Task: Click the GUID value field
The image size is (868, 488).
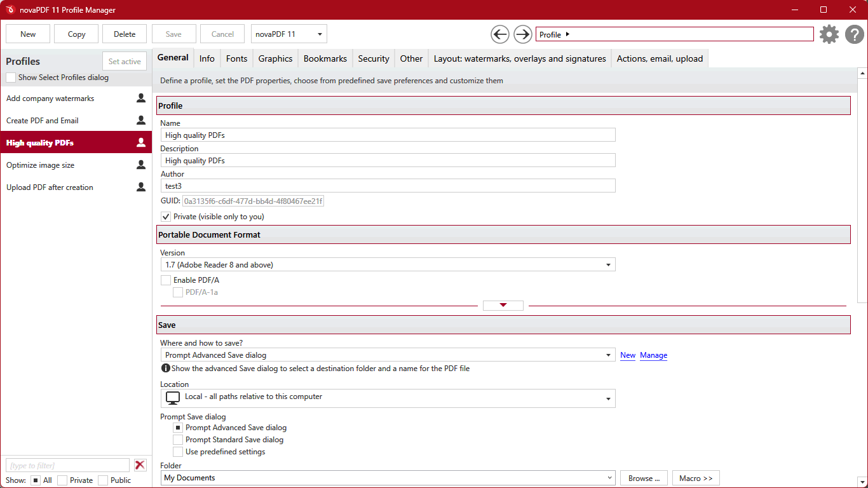Action: coord(254,201)
